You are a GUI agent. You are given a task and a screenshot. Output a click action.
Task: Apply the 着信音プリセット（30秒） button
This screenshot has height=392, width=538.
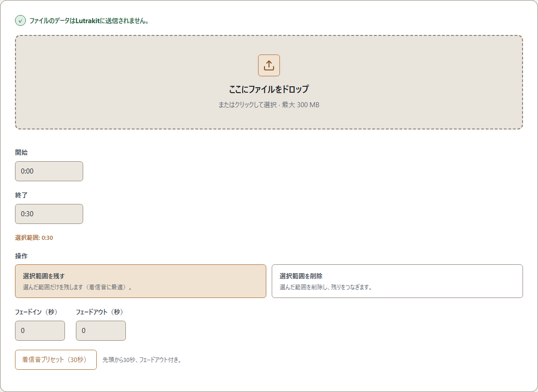[56, 360]
